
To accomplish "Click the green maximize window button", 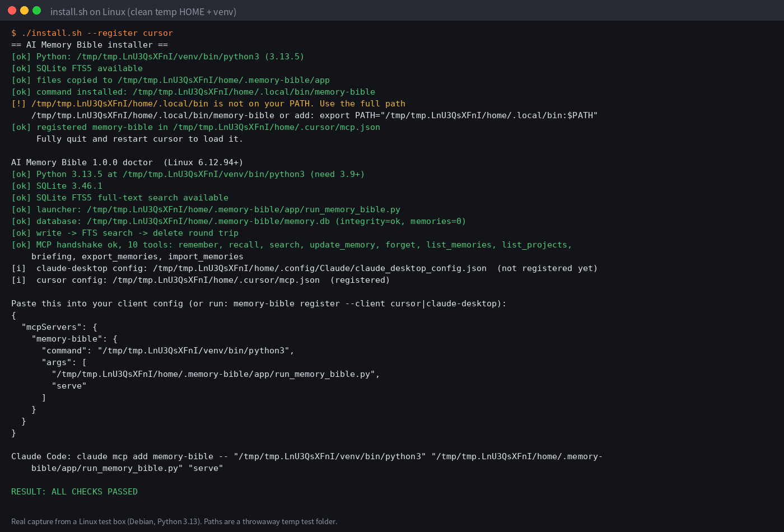I will pos(36,11).
